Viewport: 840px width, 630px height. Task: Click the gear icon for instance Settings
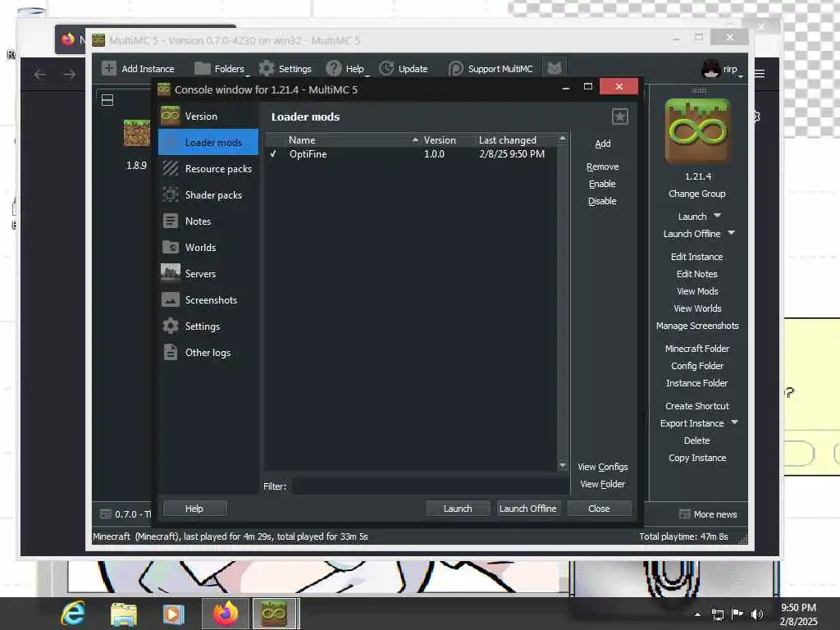point(171,326)
